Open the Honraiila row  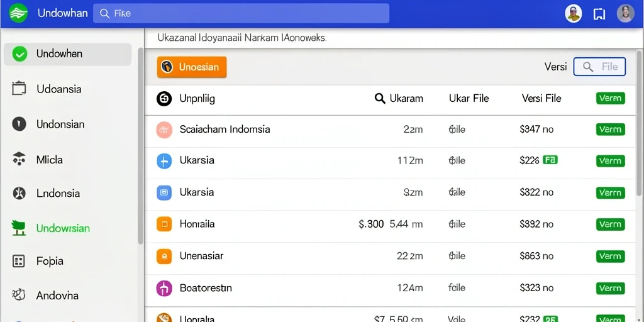click(390, 226)
